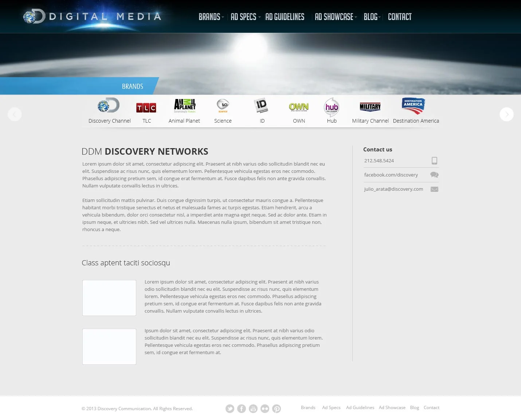Open the footer Ad Showcase link

pyautogui.click(x=392, y=408)
